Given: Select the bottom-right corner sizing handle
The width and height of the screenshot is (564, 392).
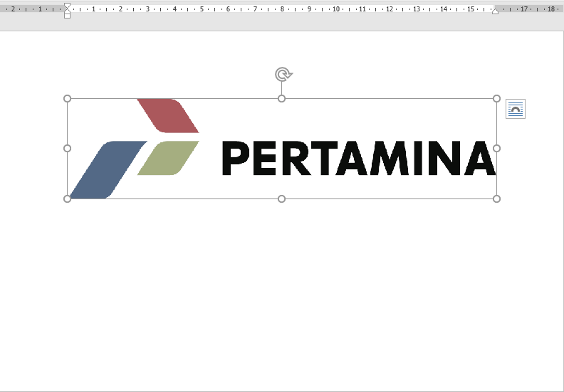Looking at the screenshot, I should (x=496, y=198).
